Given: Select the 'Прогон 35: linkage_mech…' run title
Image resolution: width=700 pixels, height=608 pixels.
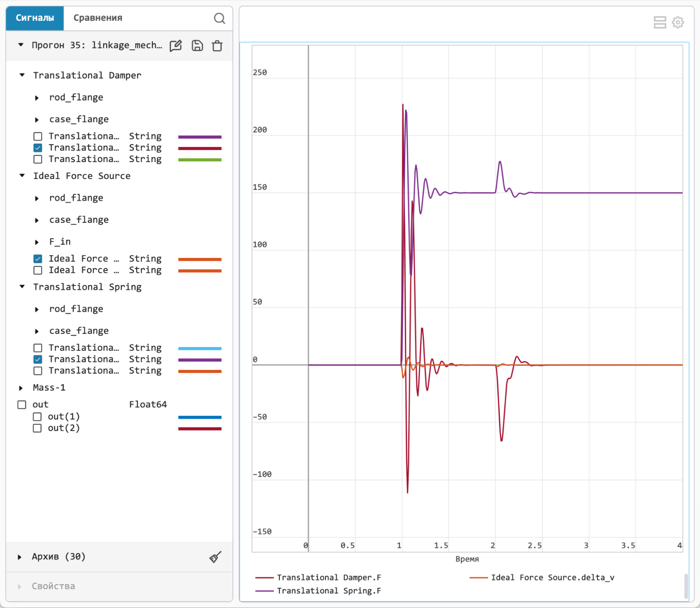Looking at the screenshot, I should click(97, 45).
